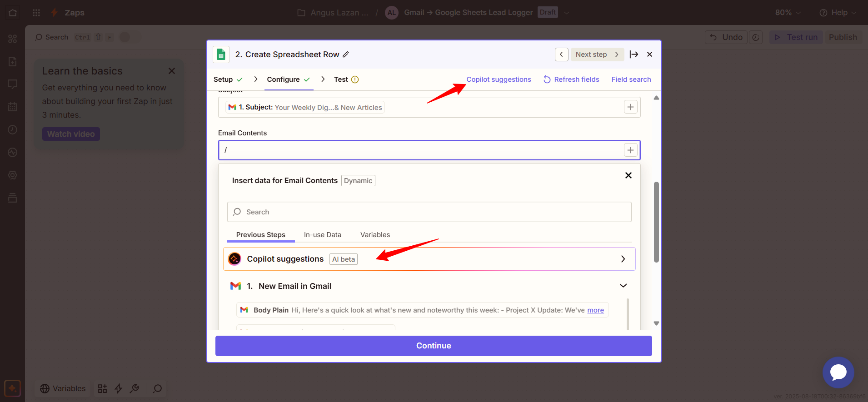
Task: Click the Variables button in bottom toolbar
Action: 63,388
